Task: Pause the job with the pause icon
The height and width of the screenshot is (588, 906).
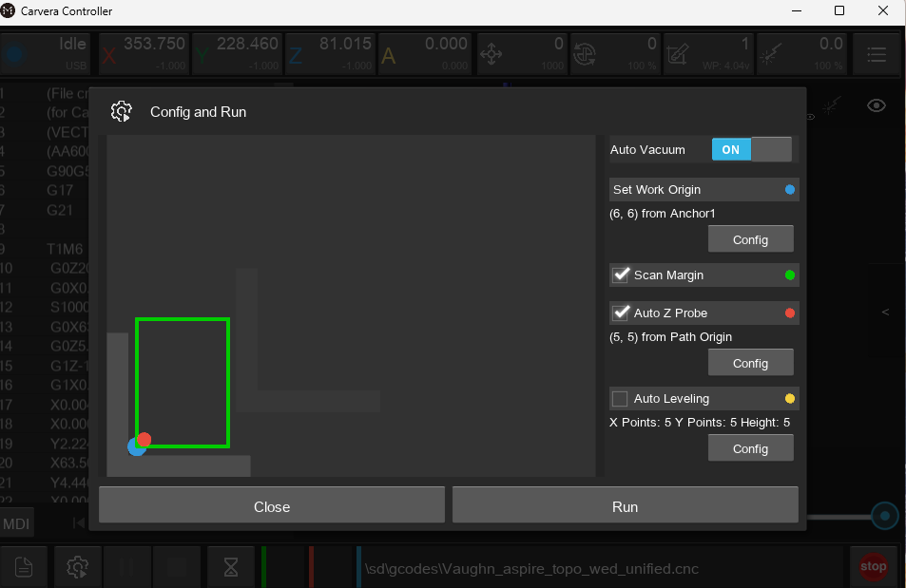Action: pos(126,566)
